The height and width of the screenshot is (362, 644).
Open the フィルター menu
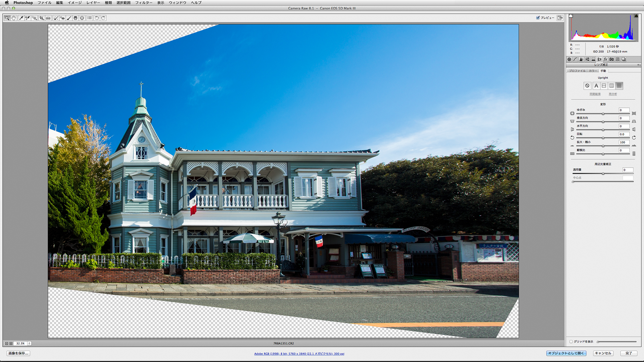[144, 3]
